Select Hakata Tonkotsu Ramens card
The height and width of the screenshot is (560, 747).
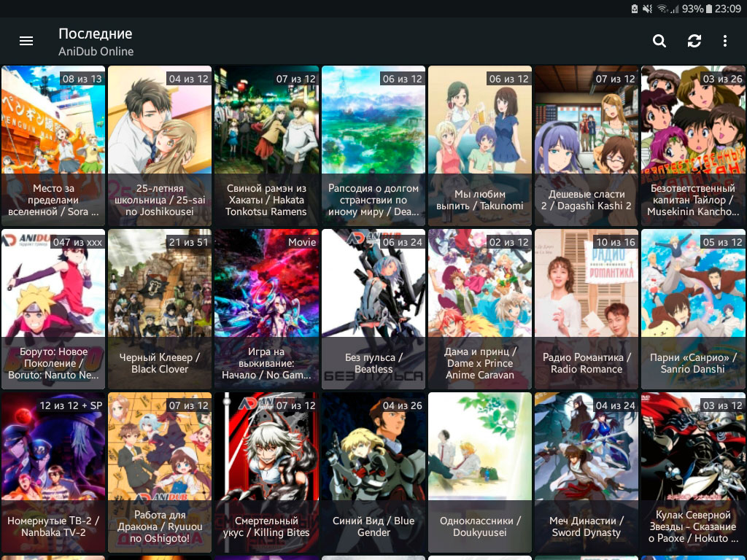tap(266, 146)
